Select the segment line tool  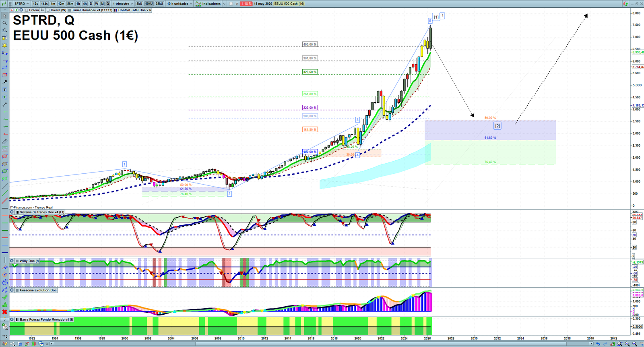point(4,104)
